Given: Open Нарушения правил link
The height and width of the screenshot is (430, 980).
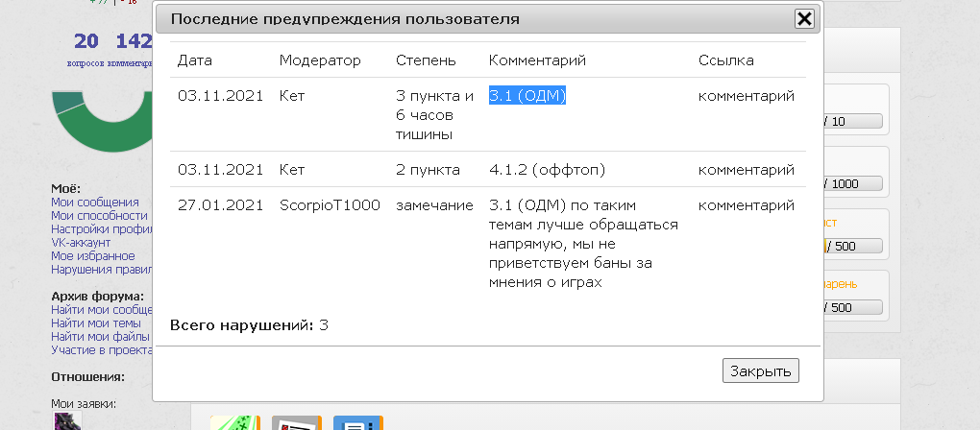Looking at the screenshot, I should (x=102, y=270).
